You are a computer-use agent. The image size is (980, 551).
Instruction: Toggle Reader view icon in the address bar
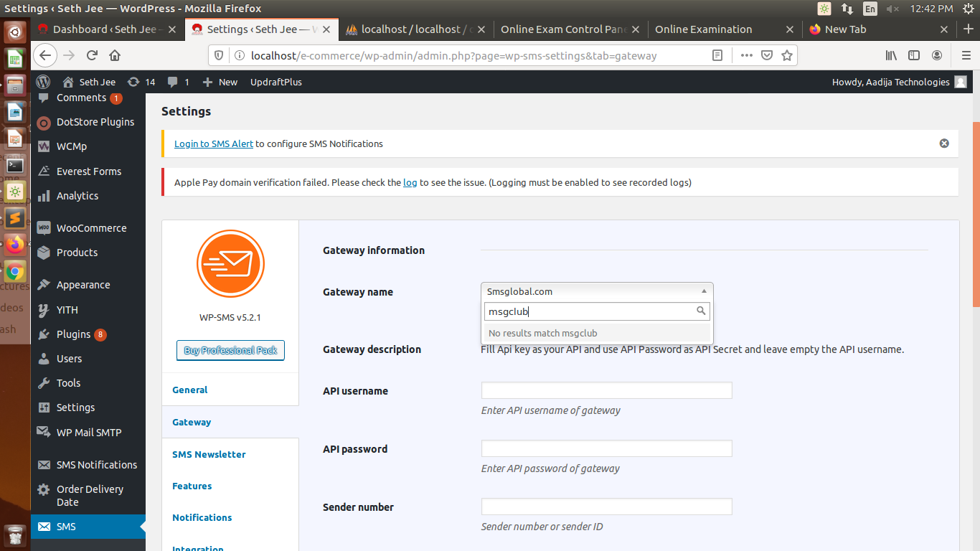(x=717, y=55)
